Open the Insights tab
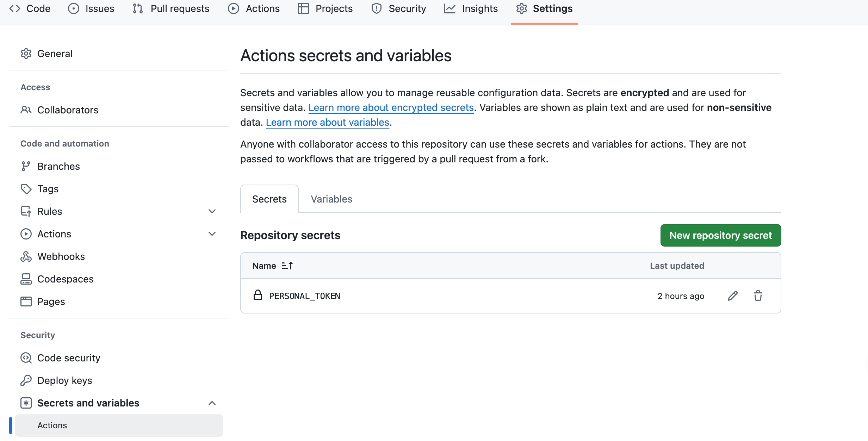The image size is (868, 441). click(x=471, y=8)
